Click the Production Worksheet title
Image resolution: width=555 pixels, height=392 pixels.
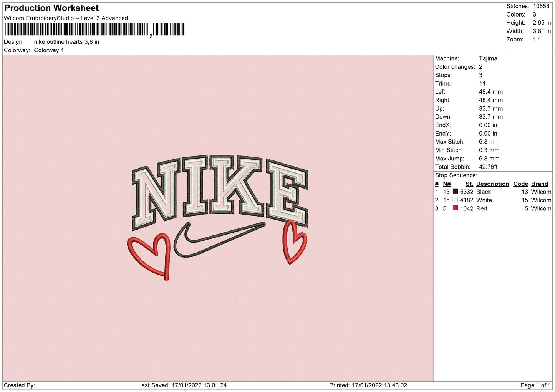point(51,8)
